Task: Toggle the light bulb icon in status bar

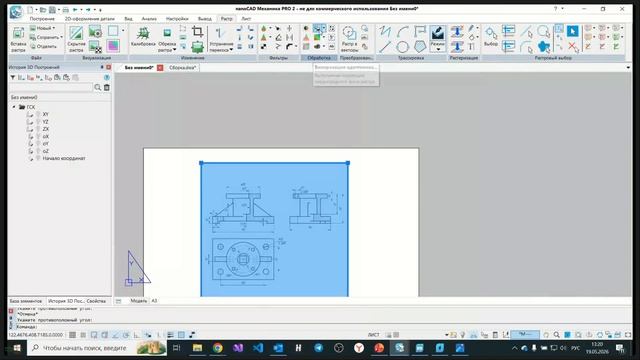Action: 462,335
